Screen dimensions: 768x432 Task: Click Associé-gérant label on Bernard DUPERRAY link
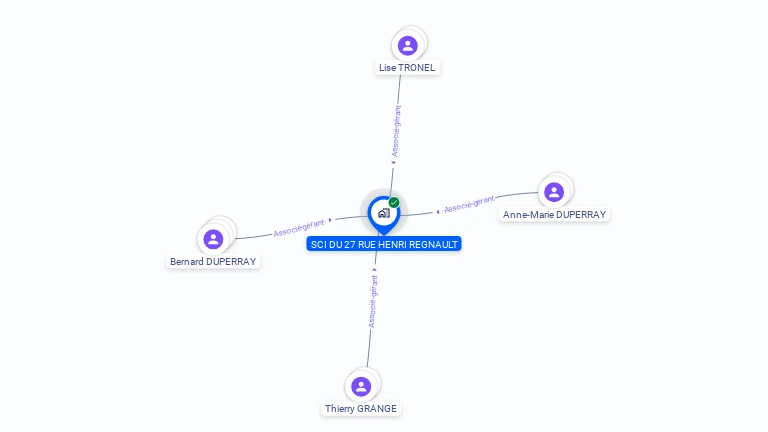tap(299, 228)
